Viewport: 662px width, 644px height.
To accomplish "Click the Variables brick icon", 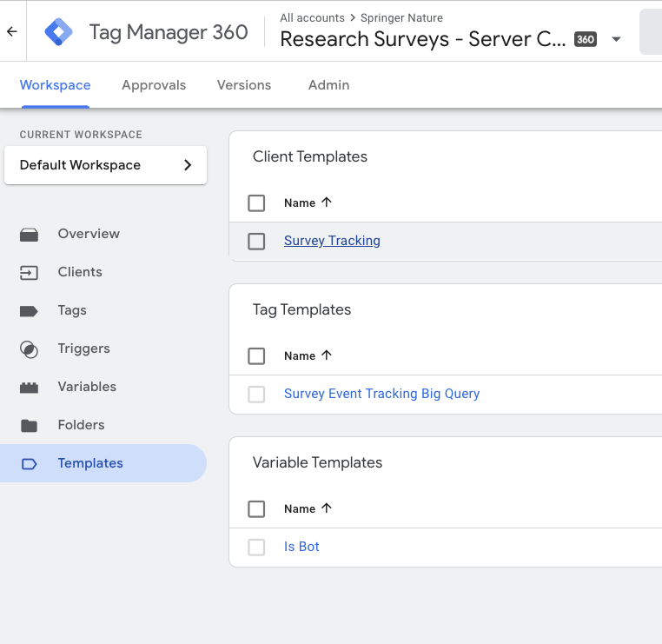I will pos(29,388).
